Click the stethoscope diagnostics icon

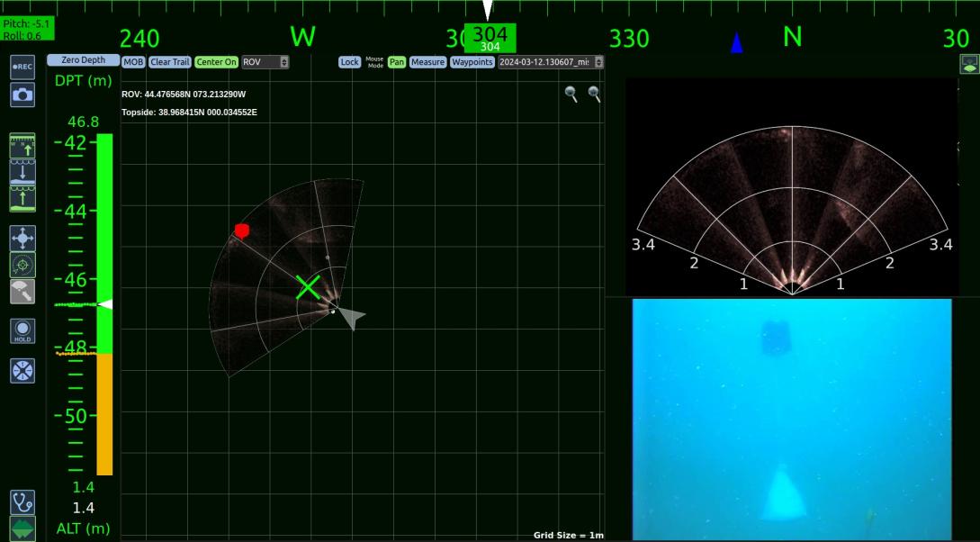point(22,501)
